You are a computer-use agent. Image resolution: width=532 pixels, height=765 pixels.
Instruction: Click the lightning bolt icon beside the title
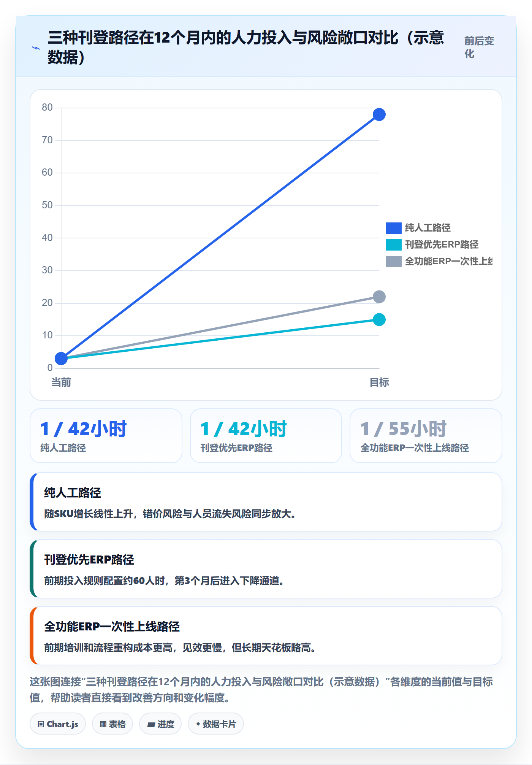36,48
